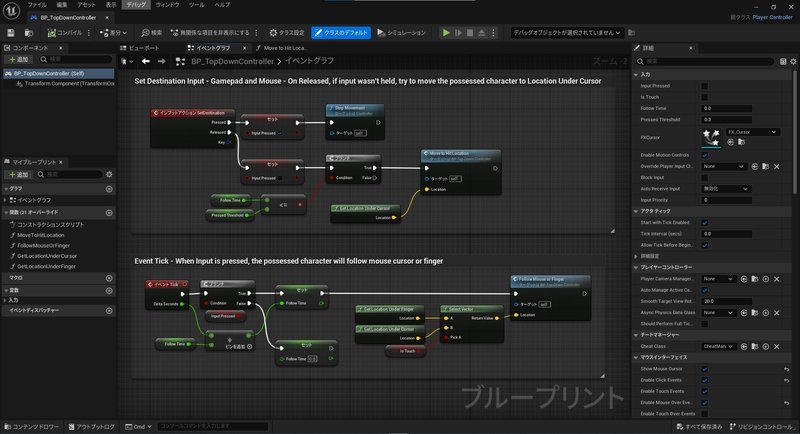The width and height of the screenshot is (800, 434).
Task: Switch to the ビューポート tab
Action: (140, 48)
